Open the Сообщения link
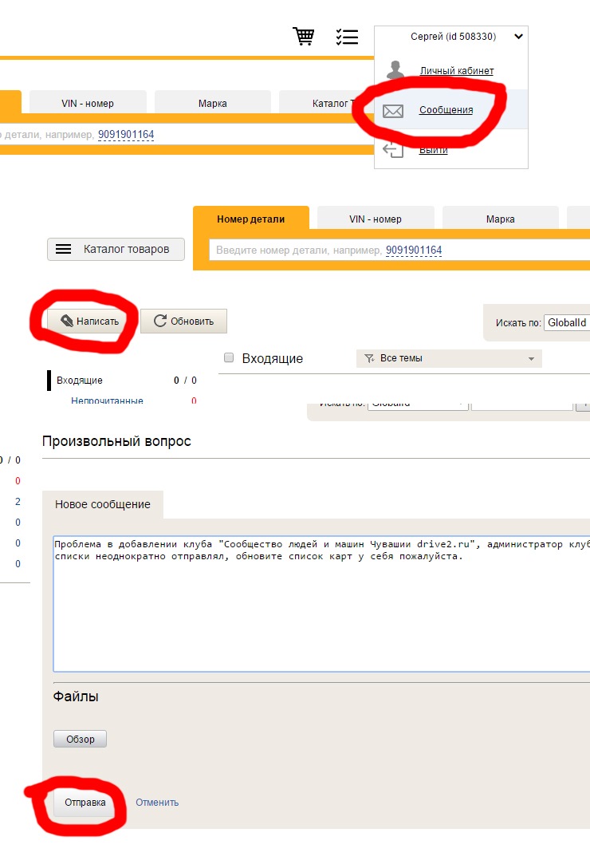The width and height of the screenshot is (590, 868). pos(446,109)
